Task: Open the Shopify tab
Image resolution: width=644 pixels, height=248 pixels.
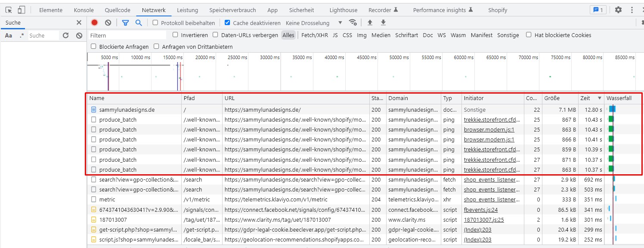Action: pos(498,10)
